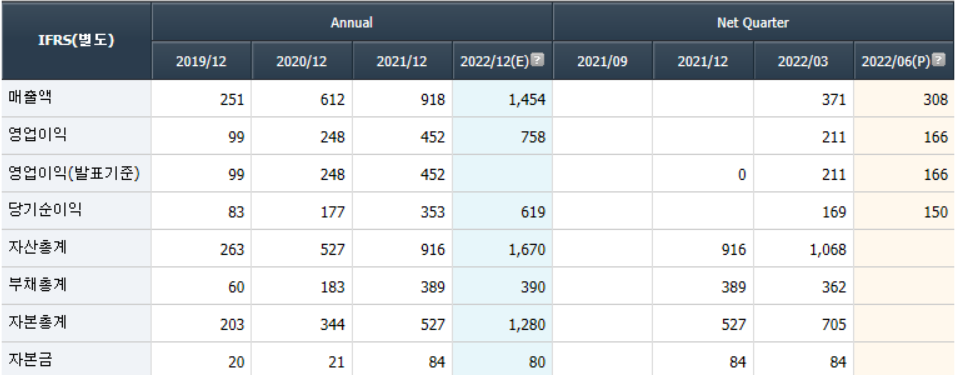
Task: Click 영업이익 row value 211 for 2022/03
Action: 834,138
